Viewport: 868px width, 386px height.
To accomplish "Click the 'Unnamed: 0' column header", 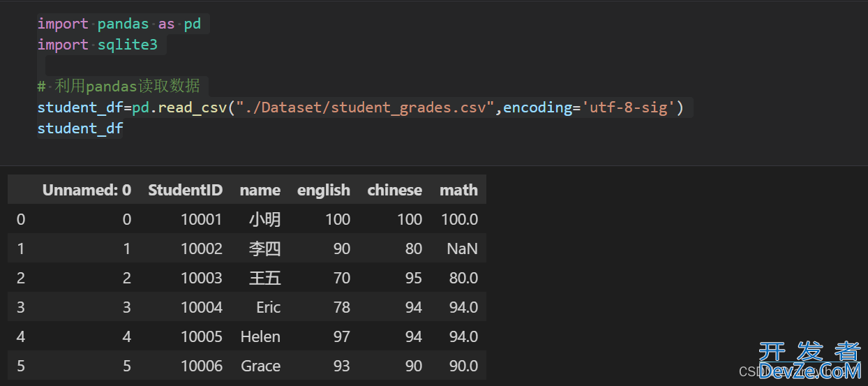I will point(87,190).
